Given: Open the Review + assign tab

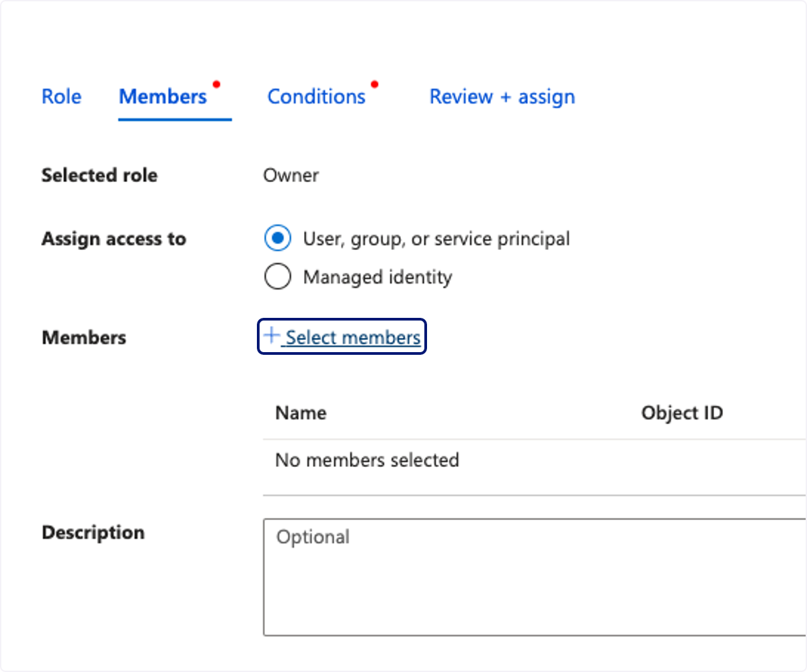Looking at the screenshot, I should [x=502, y=97].
